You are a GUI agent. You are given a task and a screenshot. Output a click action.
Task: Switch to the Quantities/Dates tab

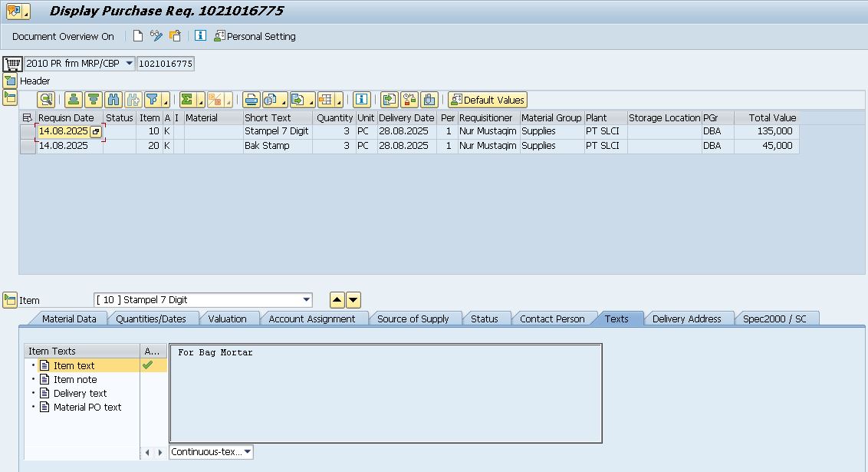click(x=150, y=319)
